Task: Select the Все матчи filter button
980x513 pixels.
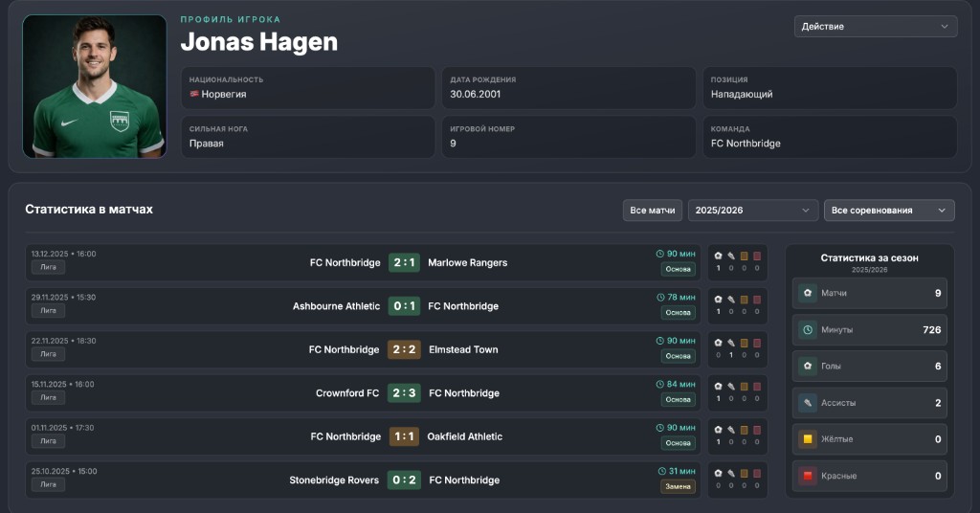Action: 652,211
